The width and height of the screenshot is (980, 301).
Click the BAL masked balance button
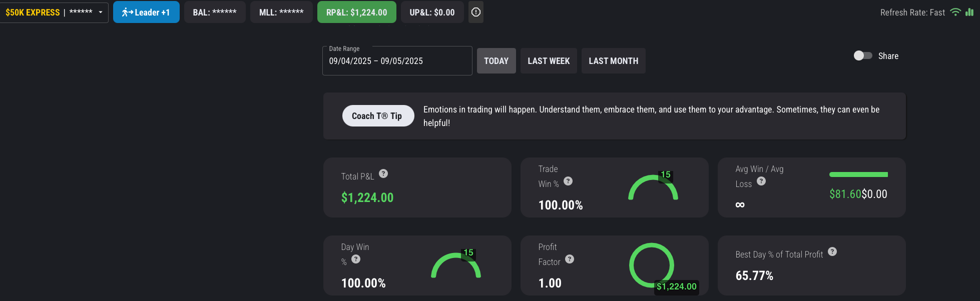click(x=215, y=12)
